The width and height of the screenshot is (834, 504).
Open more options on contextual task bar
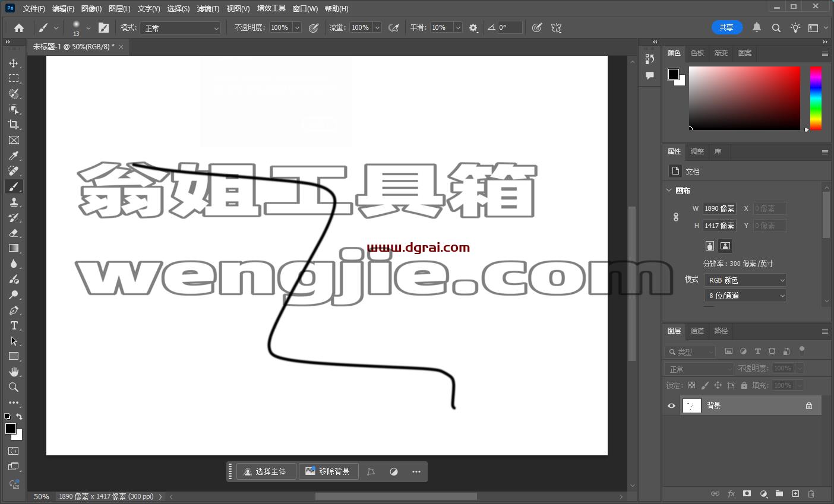[416, 471]
